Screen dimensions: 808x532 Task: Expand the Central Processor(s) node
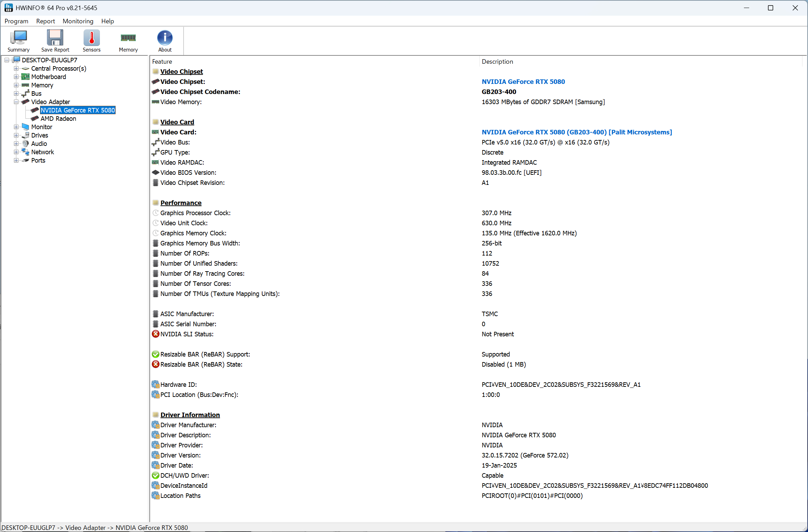pos(16,69)
